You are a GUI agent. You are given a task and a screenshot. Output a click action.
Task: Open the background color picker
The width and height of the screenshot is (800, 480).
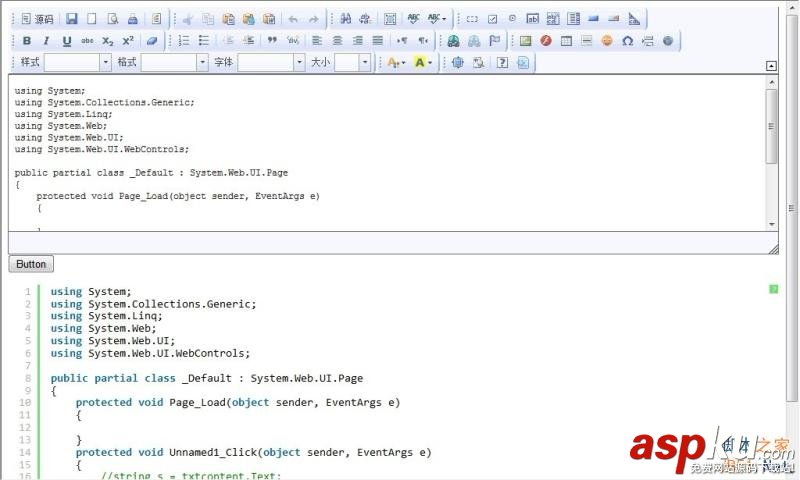click(423, 63)
